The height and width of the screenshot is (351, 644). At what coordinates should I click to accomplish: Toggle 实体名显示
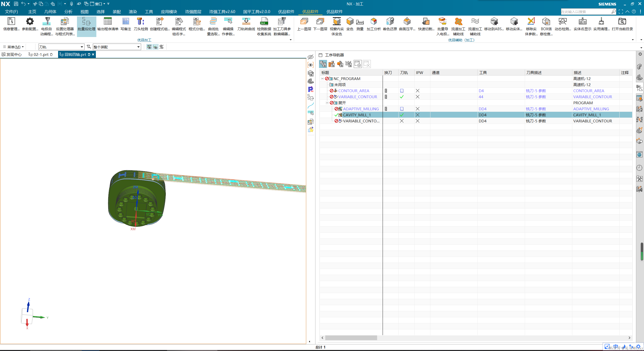(583, 24)
